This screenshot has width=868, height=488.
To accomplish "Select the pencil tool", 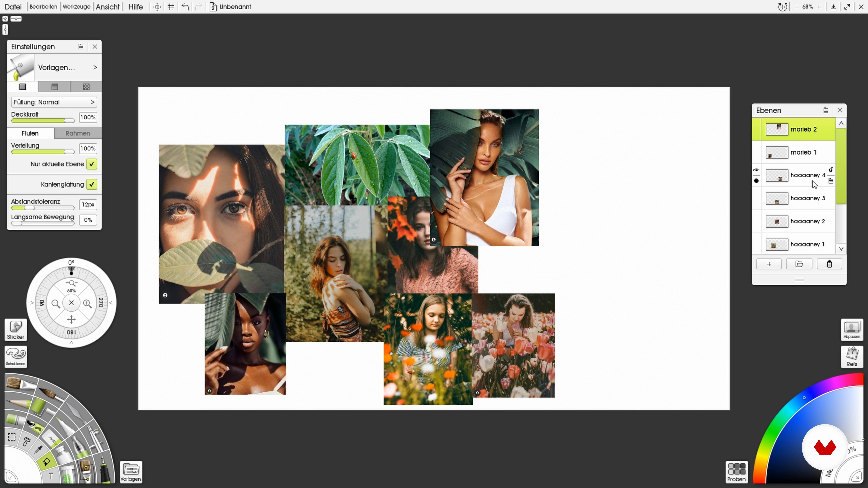I will pos(18,402).
